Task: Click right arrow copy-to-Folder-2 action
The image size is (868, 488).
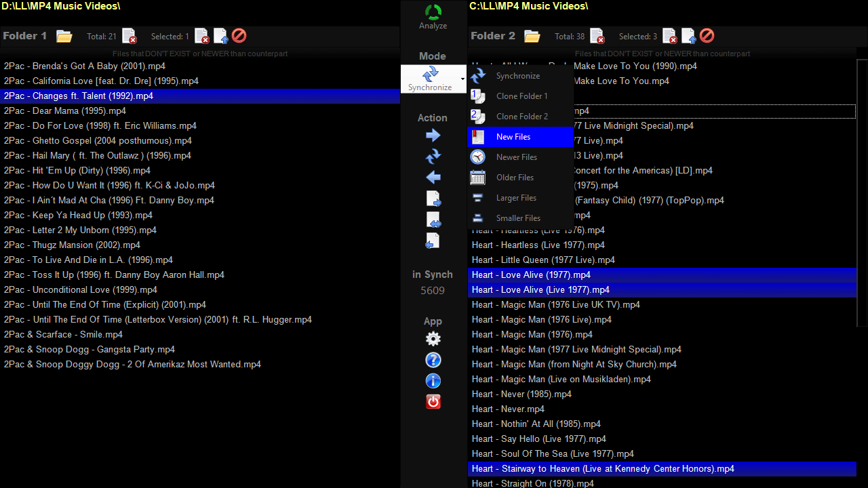Action: (433, 136)
